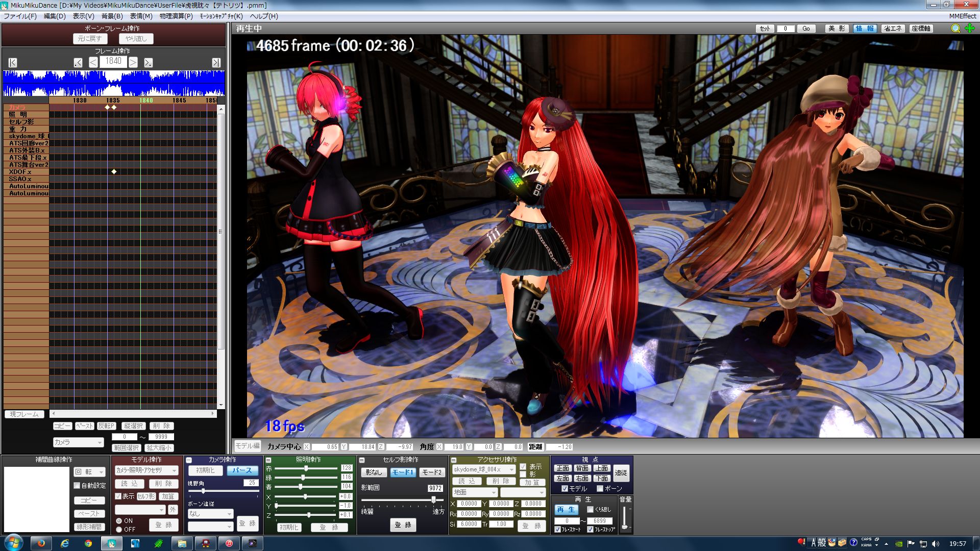Open the volume speaker tray icon

(935, 544)
